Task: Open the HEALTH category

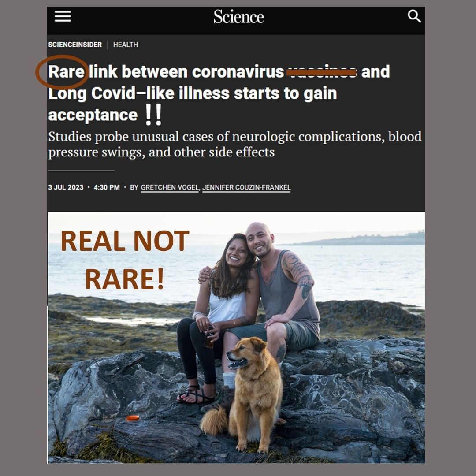Action: pyautogui.click(x=125, y=45)
